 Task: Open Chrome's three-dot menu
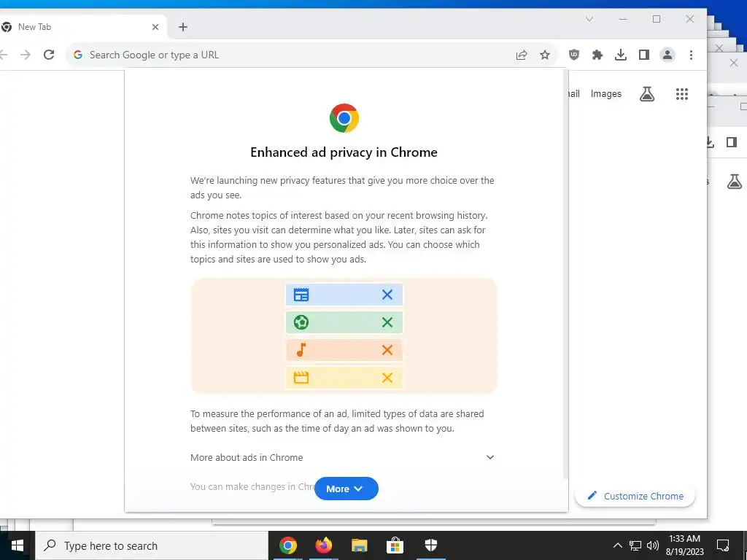pos(691,55)
